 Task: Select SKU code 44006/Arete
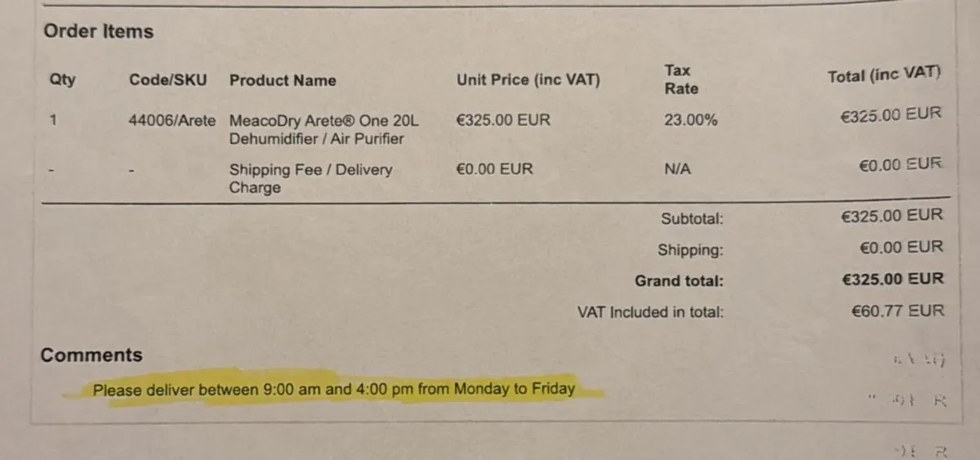(x=172, y=120)
